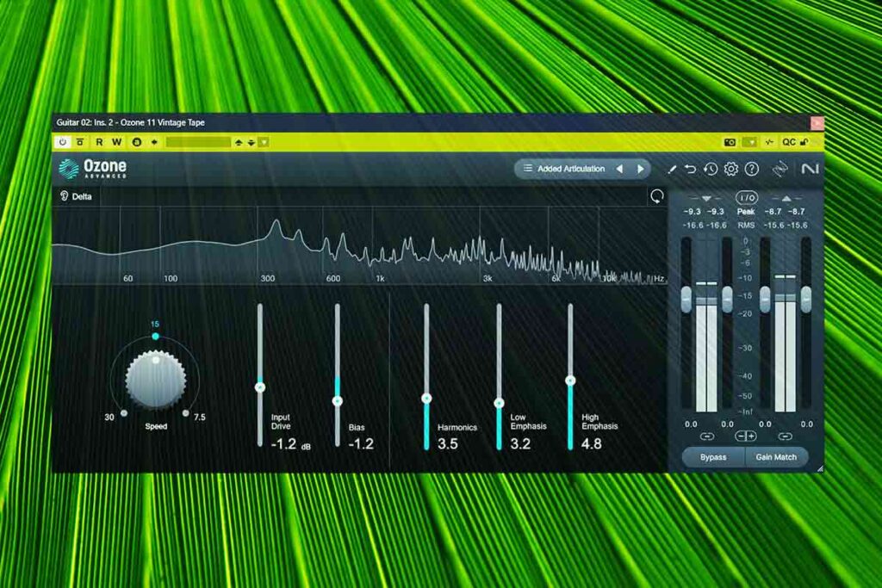Toggle Delta listening mode
This screenshot has width=882, height=588.
coord(76,196)
